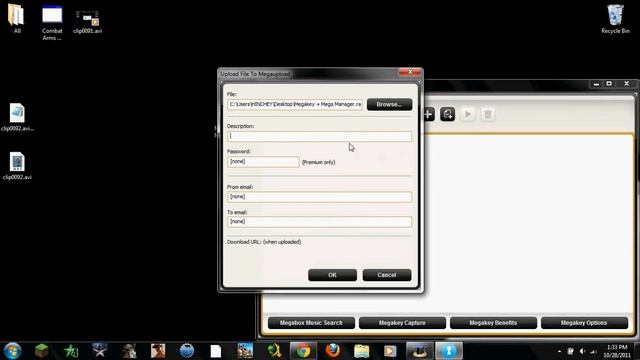Click the add (plus) toolbar icon in Mega Manager
640x360 pixels.
428,114
